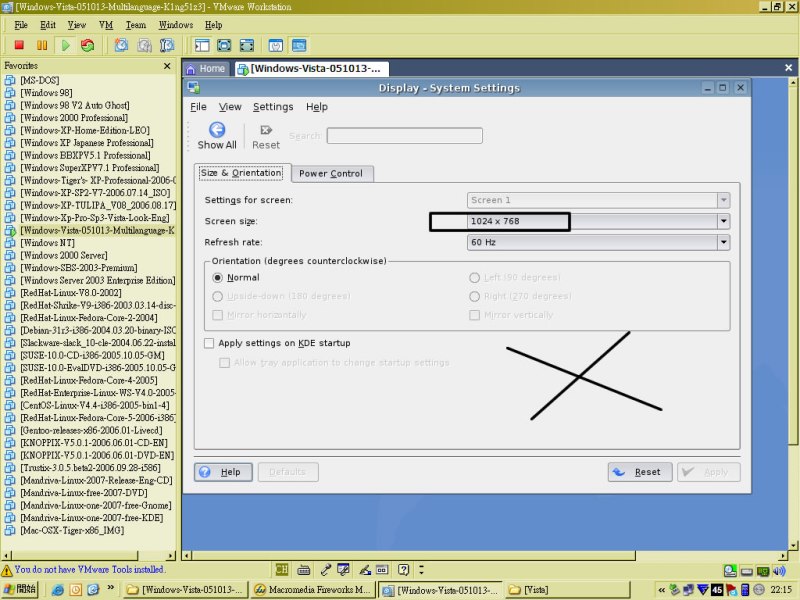Viewport: 800px width, 600px height.
Task: Expand hidden system tray icons chevron
Action: pos(661,590)
